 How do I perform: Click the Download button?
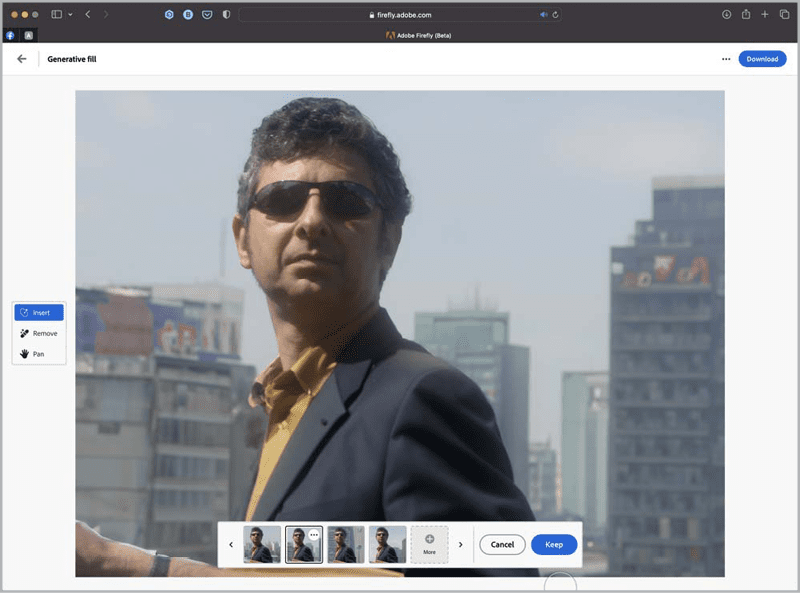pos(762,59)
